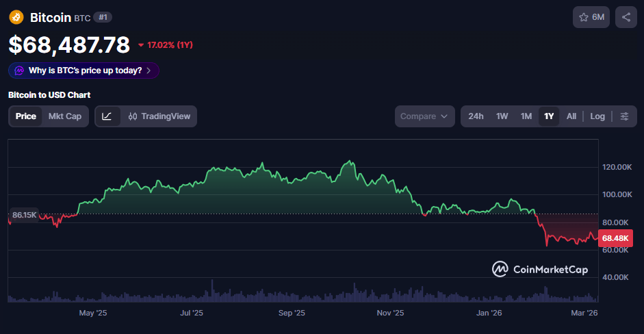This screenshot has width=644, height=334.
Task: Select the line chart view icon
Action: coord(107,116)
